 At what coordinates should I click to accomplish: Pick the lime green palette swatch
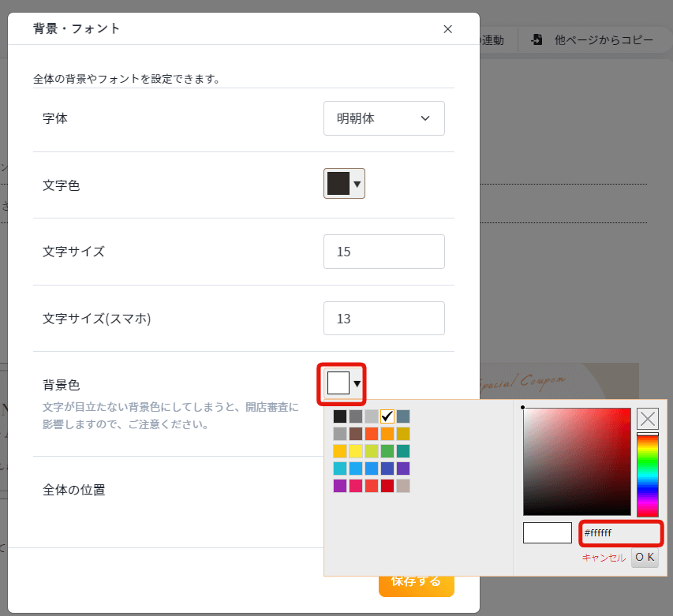[372, 451]
